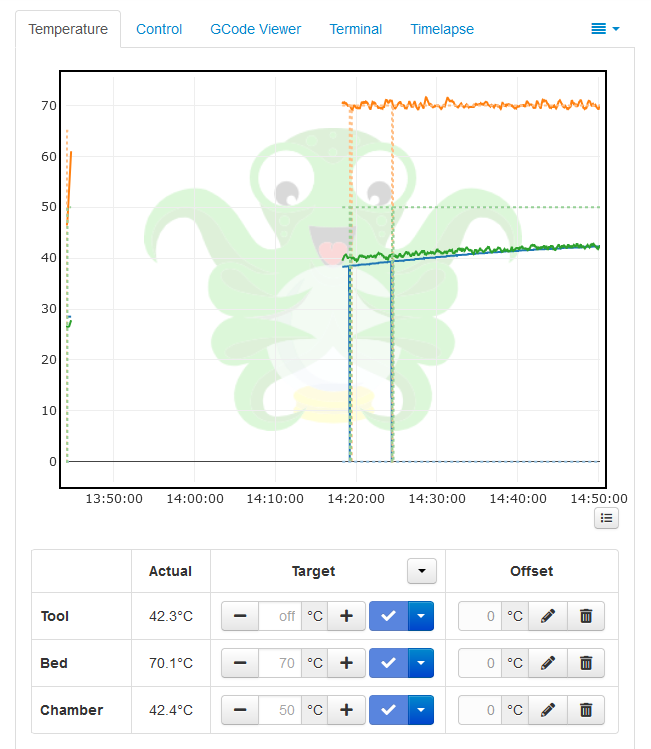Open the Target column dropdown

(422, 571)
